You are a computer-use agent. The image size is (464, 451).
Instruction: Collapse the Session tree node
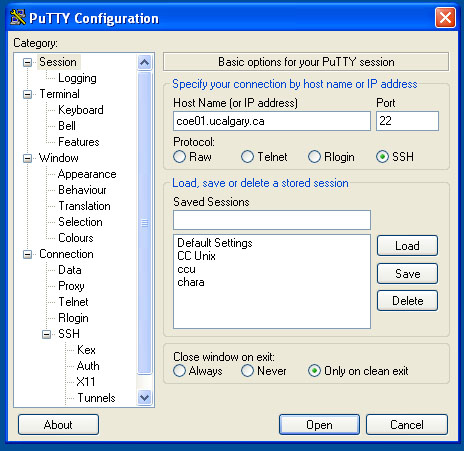(x=27, y=62)
